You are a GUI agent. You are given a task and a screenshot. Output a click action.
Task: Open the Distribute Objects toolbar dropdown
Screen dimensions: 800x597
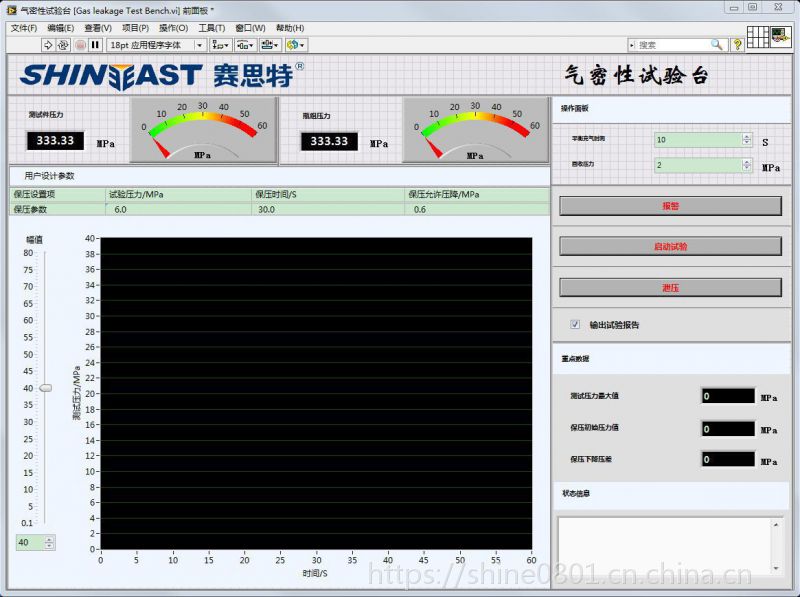[x=245, y=45]
